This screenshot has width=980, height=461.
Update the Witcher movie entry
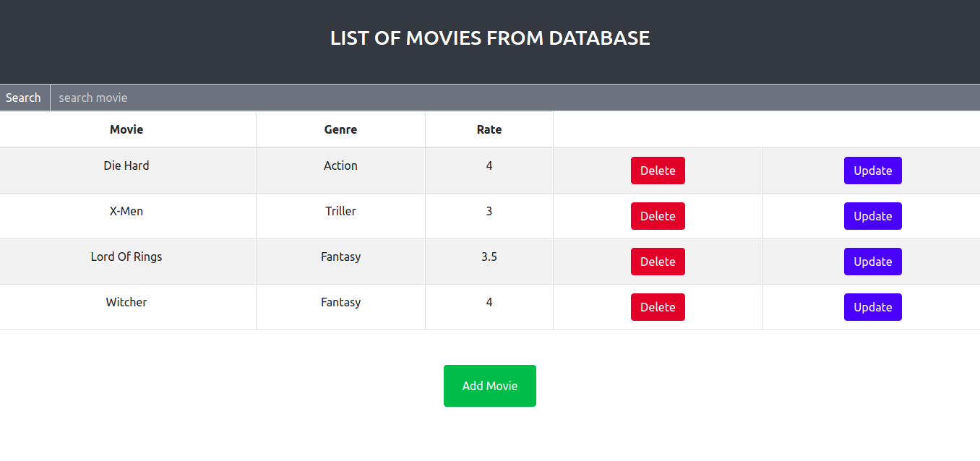point(872,307)
